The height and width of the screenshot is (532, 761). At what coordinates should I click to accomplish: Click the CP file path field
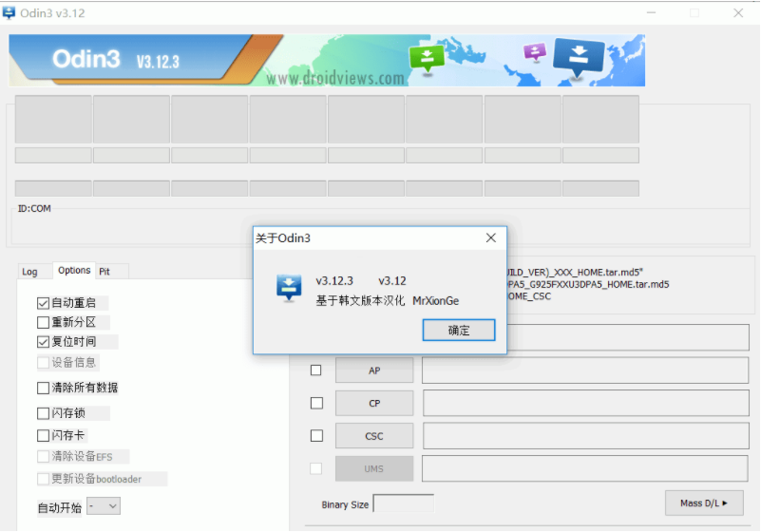[x=585, y=404]
